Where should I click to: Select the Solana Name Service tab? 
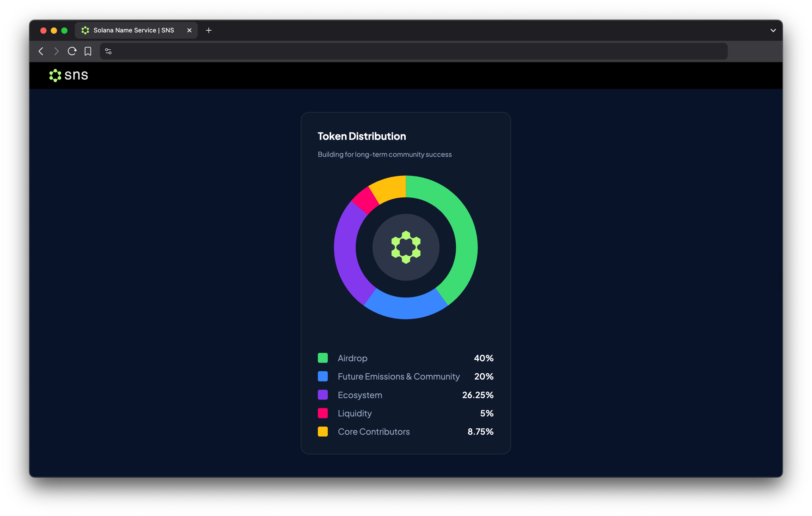click(134, 30)
